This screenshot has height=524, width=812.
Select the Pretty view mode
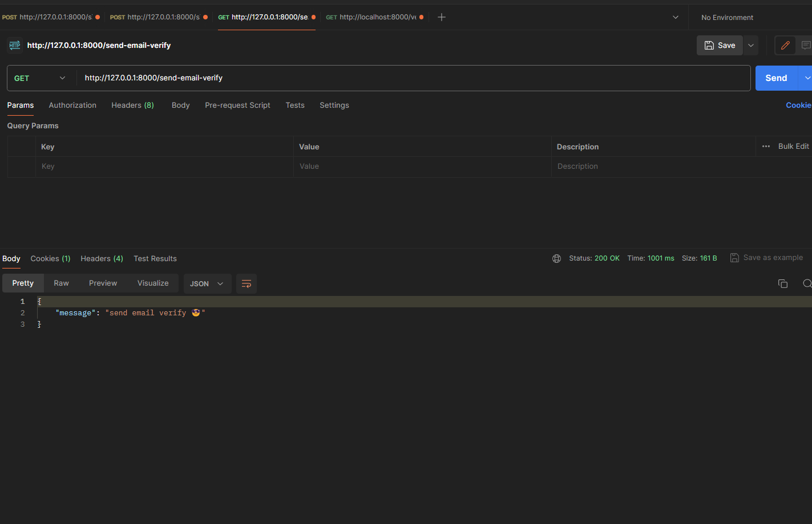point(23,283)
